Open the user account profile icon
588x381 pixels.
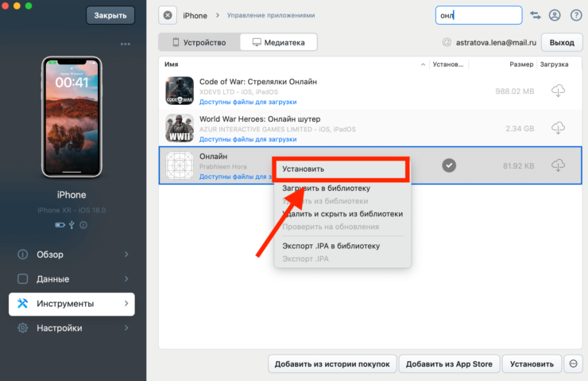coord(555,15)
